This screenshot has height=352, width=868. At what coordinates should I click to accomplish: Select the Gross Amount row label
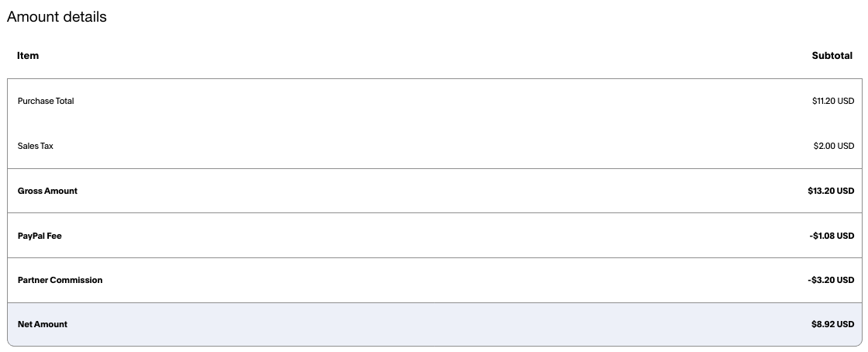[47, 191]
